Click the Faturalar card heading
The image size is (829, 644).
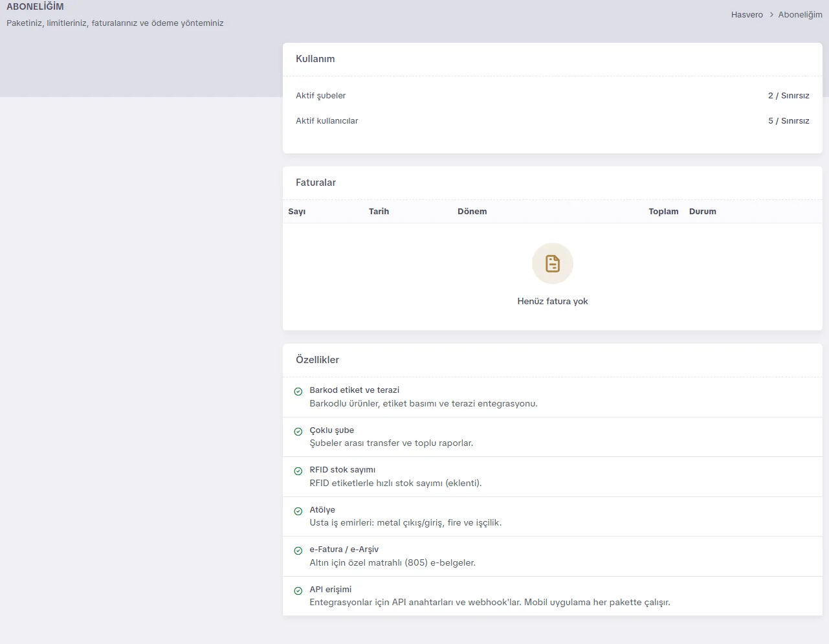(x=316, y=183)
